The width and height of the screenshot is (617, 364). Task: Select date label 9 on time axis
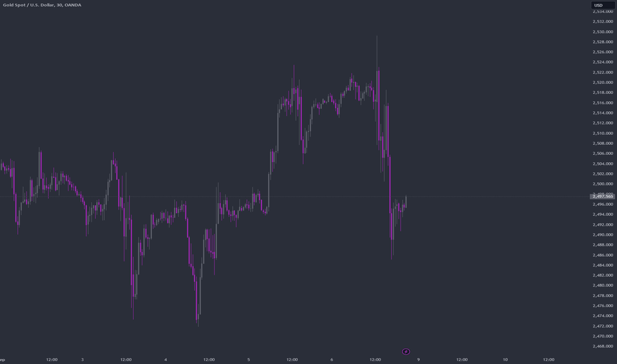pos(418,359)
